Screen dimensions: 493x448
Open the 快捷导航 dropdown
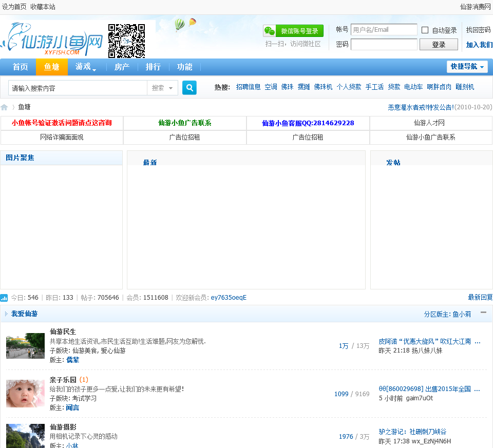(467, 67)
